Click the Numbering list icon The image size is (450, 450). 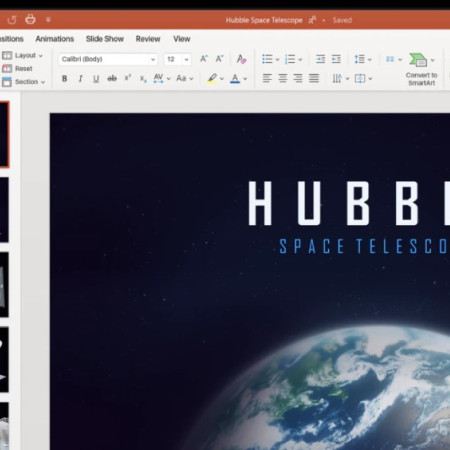[x=290, y=59]
